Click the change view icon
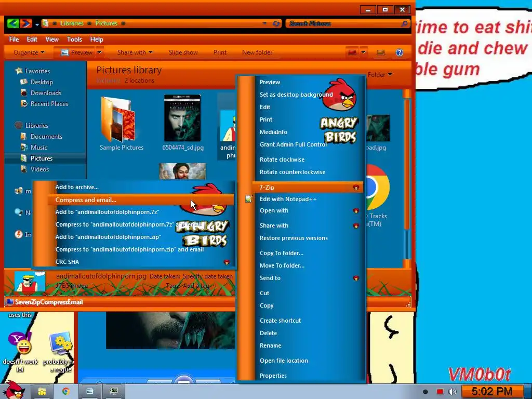532x399 pixels. click(x=352, y=52)
